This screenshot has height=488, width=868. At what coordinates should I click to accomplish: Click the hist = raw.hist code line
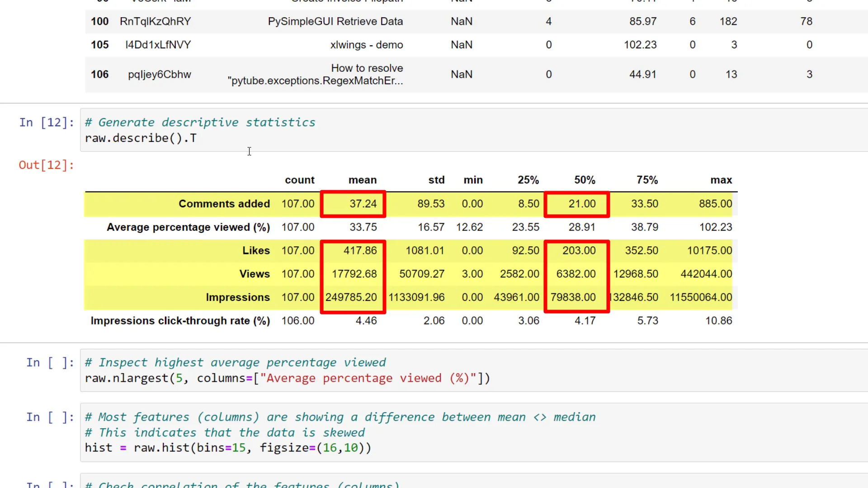pyautogui.click(x=228, y=447)
